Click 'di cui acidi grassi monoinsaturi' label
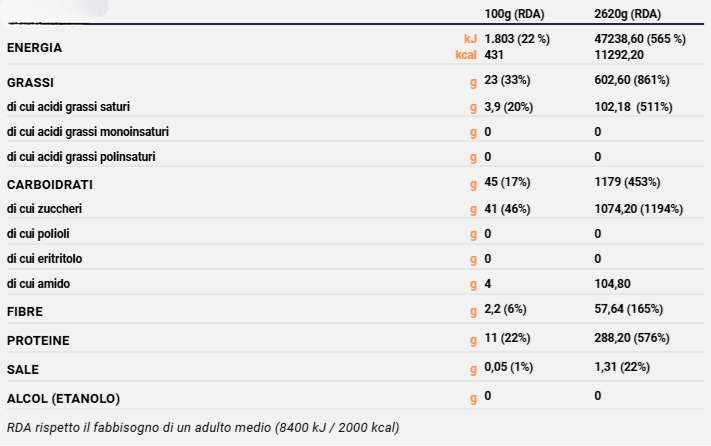The image size is (711, 446). click(x=88, y=131)
